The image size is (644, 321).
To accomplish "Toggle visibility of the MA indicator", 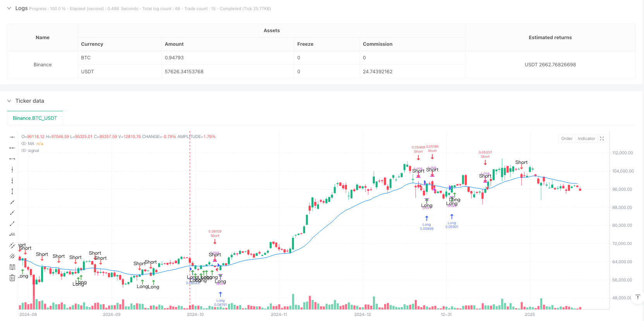I will 24,143.
